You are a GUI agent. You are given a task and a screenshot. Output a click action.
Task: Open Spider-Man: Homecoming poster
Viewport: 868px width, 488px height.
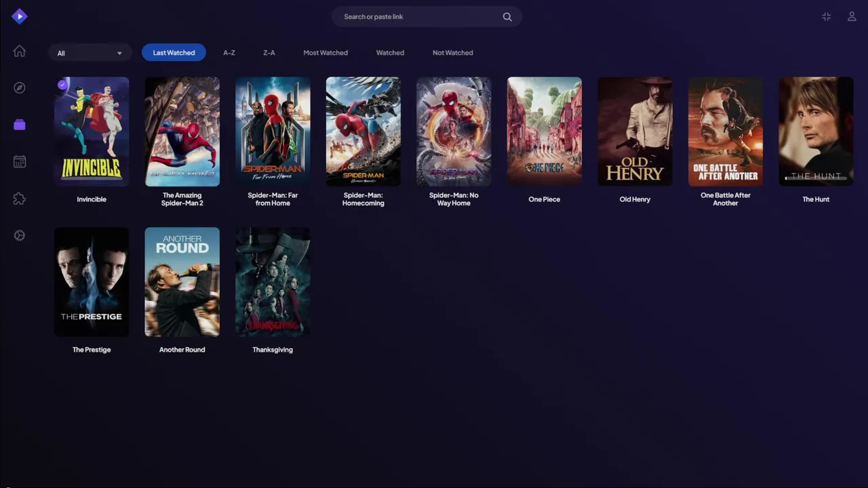[363, 131]
